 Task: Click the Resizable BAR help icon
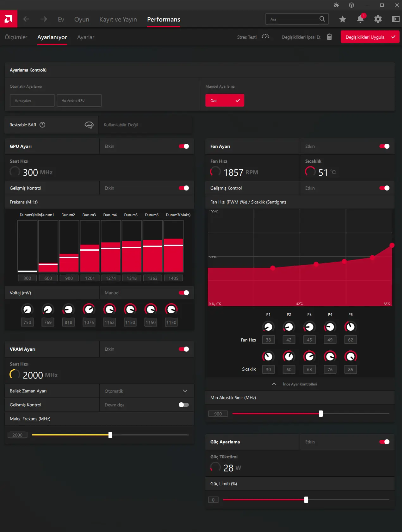42,125
